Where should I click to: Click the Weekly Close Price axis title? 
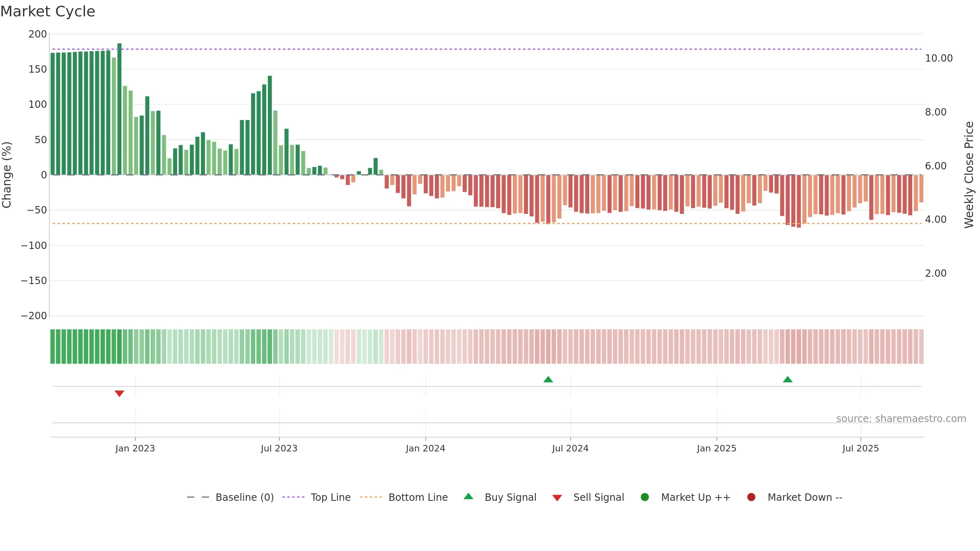969,175
